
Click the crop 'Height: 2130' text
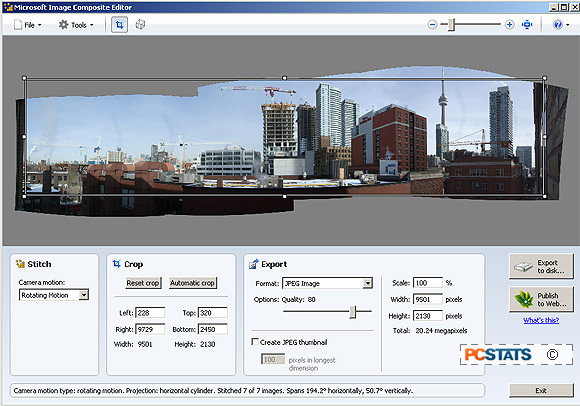pos(195,344)
